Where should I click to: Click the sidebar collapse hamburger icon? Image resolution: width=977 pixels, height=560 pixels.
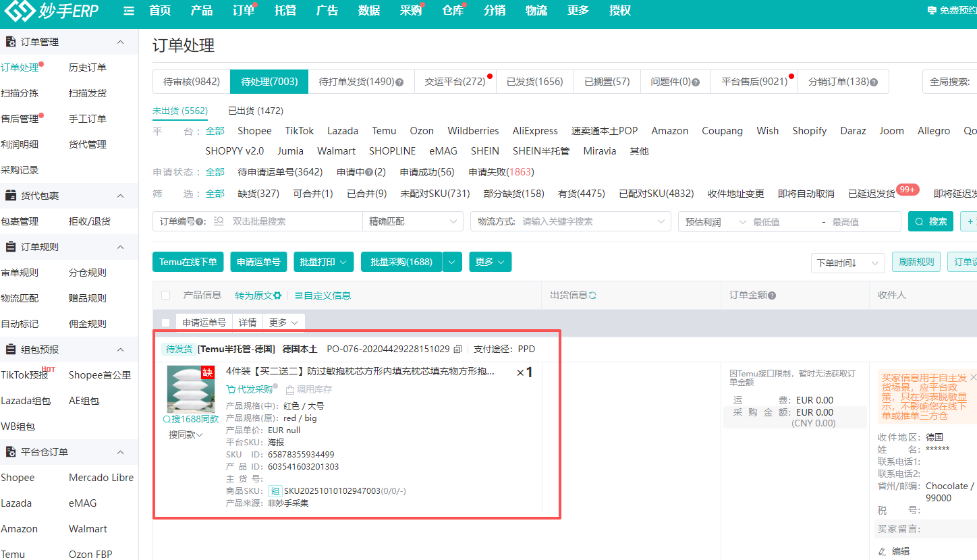pos(129,11)
